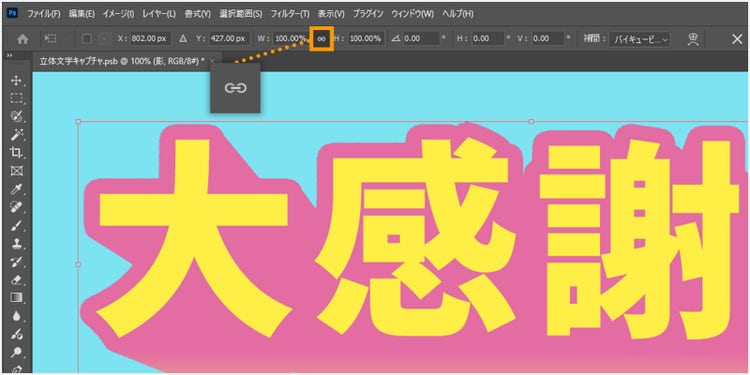The height and width of the screenshot is (375, 750).
Task: Select the Blur tool
Action: (16, 316)
